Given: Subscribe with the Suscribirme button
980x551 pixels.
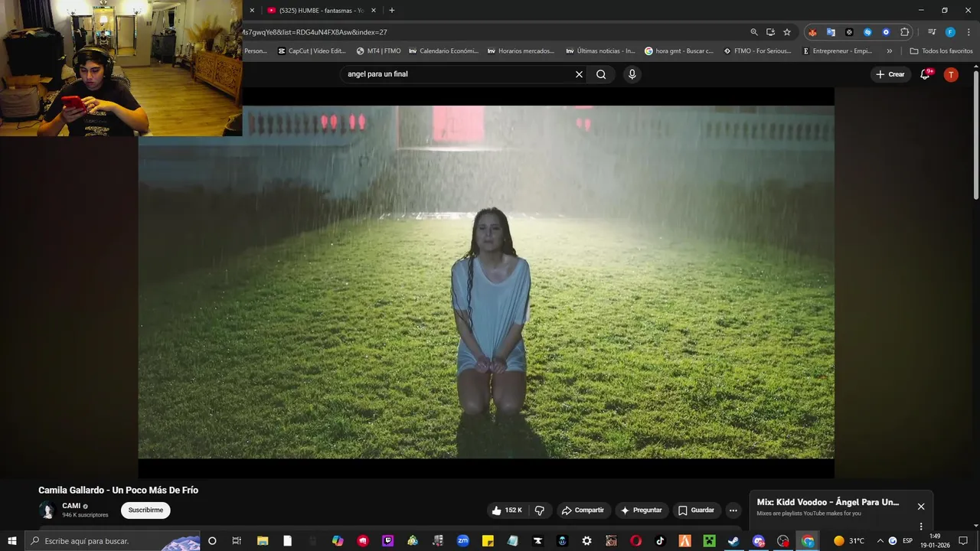Looking at the screenshot, I should tap(145, 510).
